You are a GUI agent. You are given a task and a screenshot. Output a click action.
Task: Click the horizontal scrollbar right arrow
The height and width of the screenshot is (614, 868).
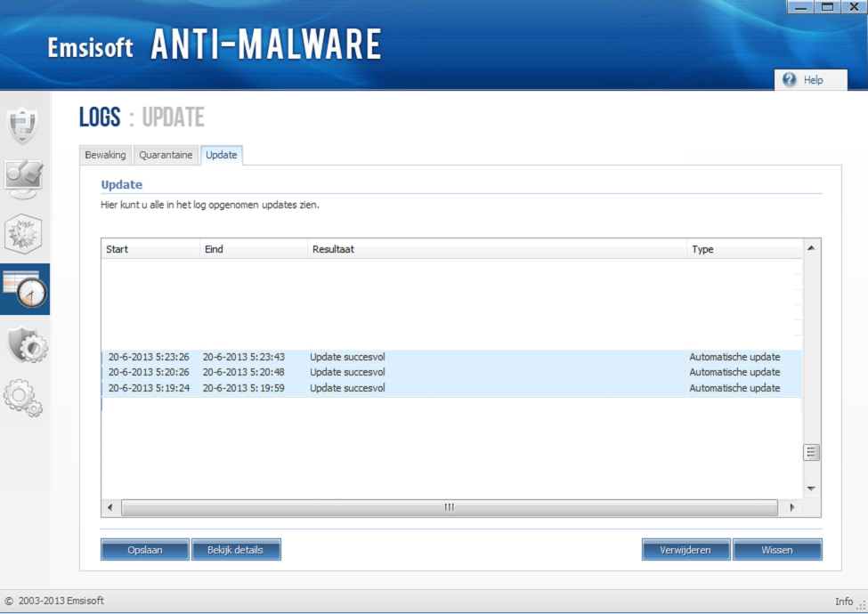point(792,507)
